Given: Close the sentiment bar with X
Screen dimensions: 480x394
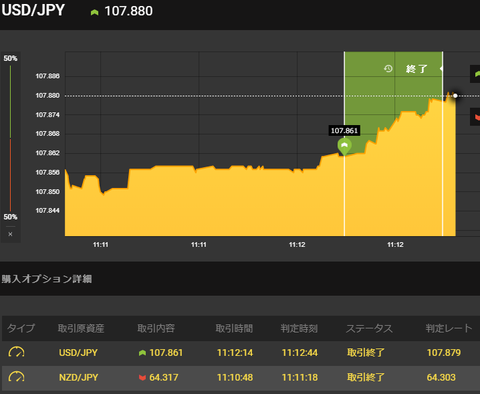Looking at the screenshot, I should 10,234.
